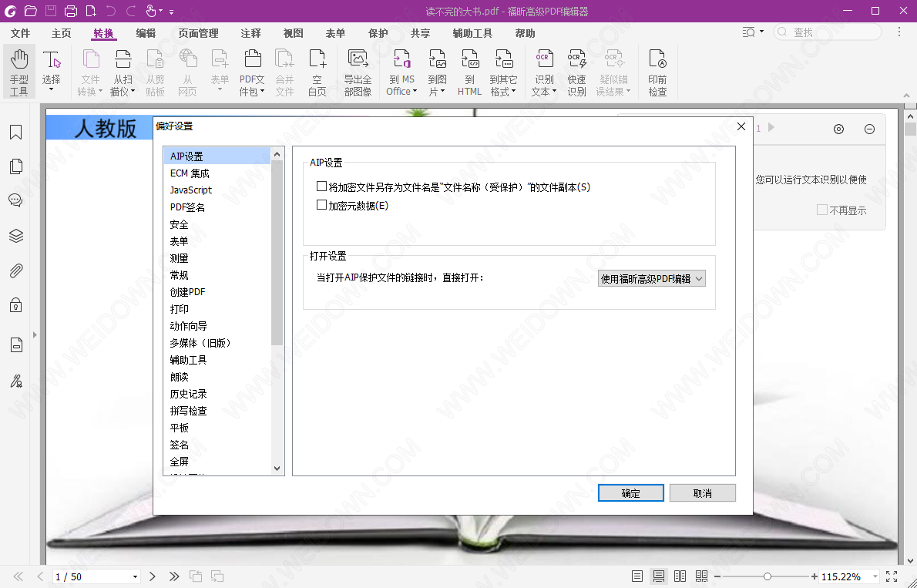Open the zoom percentage 115.22% dropdown
The image size is (917, 588).
(x=875, y=576)
